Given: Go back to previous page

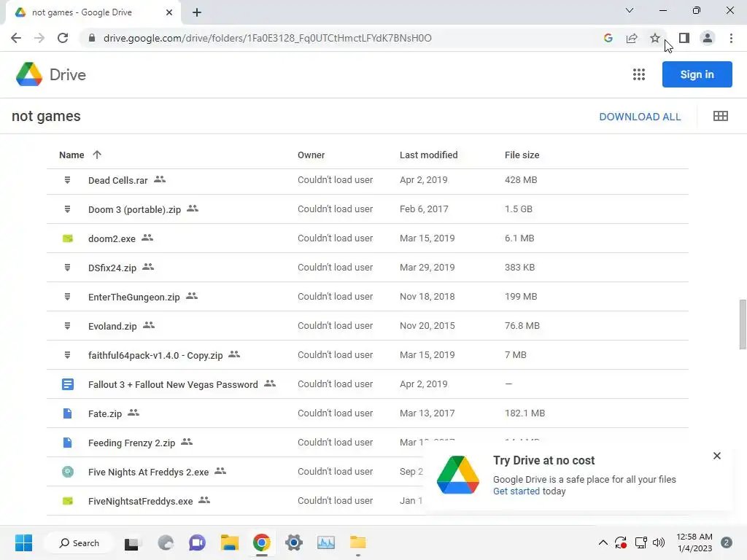Looking at the screenshot, I should click(16, 38).
